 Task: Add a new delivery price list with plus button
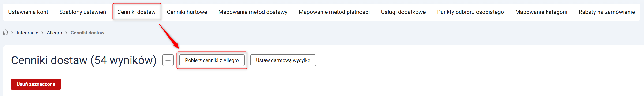click(168, 60)
